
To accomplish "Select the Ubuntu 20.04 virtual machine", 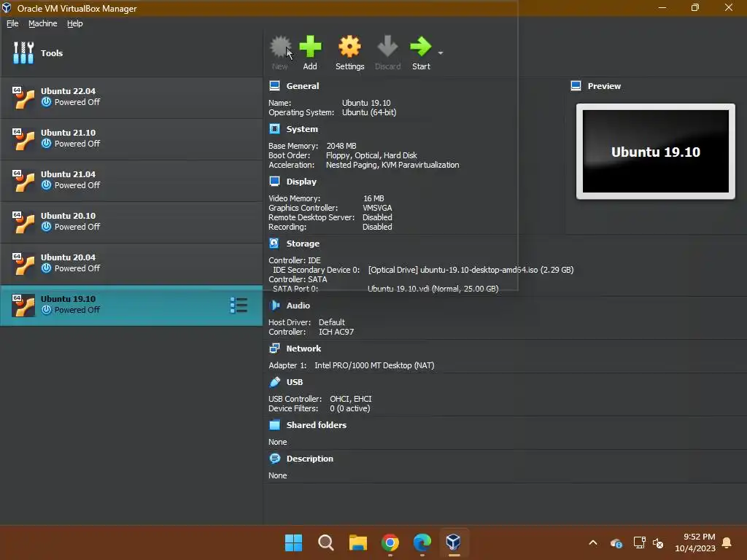I will tap(131, 263).
